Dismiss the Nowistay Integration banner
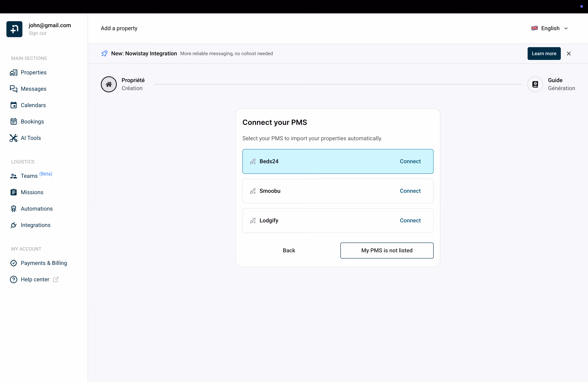The image size is (588, 382). pos(569,54)
